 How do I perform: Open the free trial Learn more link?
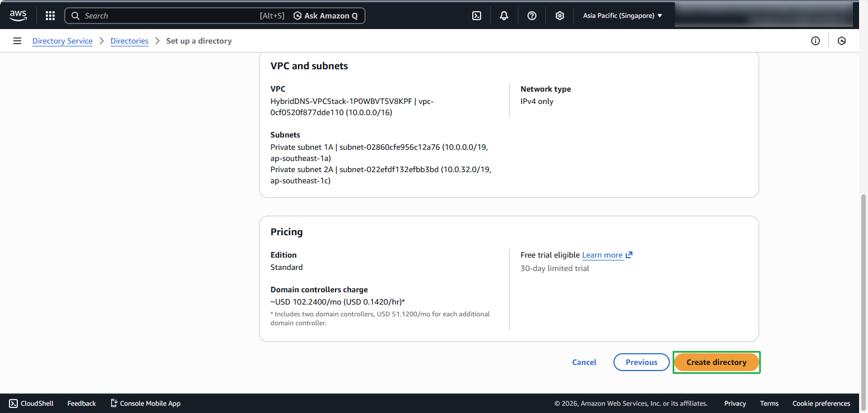(602, 255)
